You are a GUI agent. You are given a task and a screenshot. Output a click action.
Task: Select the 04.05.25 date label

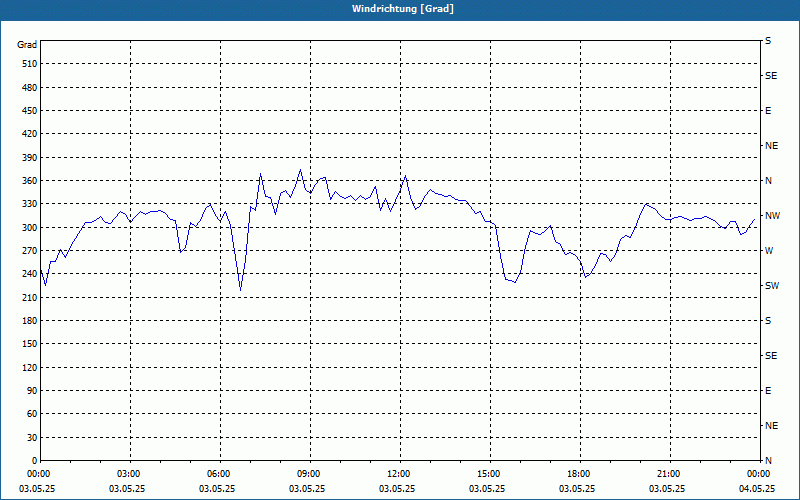click(x=757, y=489)
